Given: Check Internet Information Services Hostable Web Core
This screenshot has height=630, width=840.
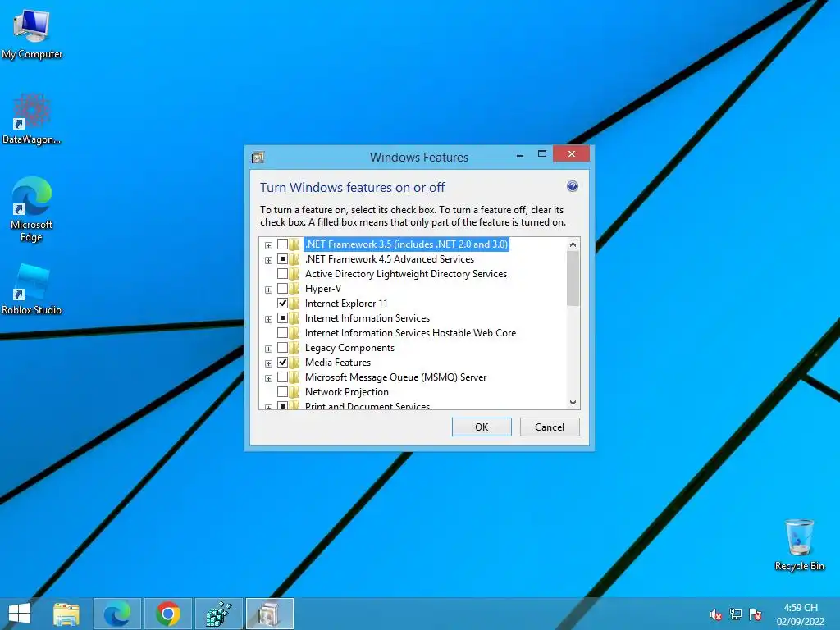Looking at the screenshot, I should pyautogui.click(x=282, y=333).
